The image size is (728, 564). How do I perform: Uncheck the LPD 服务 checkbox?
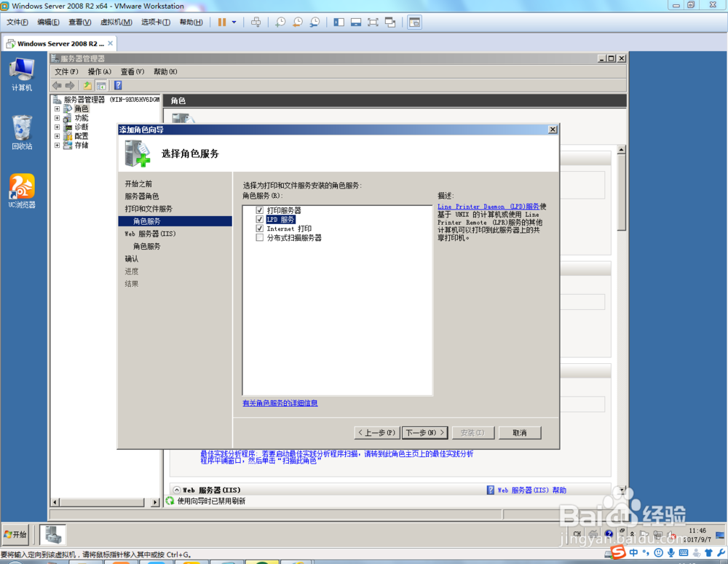(x=260, y=219)
